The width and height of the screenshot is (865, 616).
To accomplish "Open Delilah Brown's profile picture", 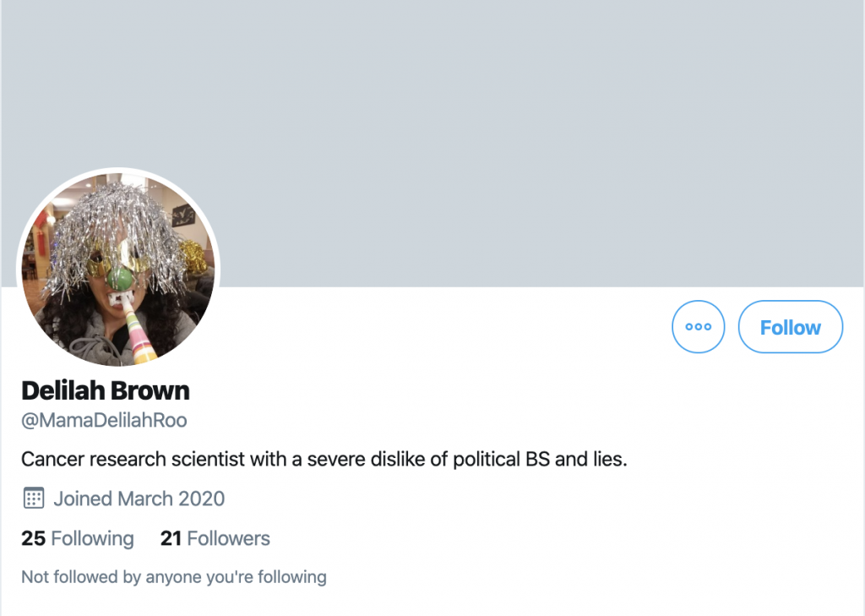I will [x=118, y=269].
